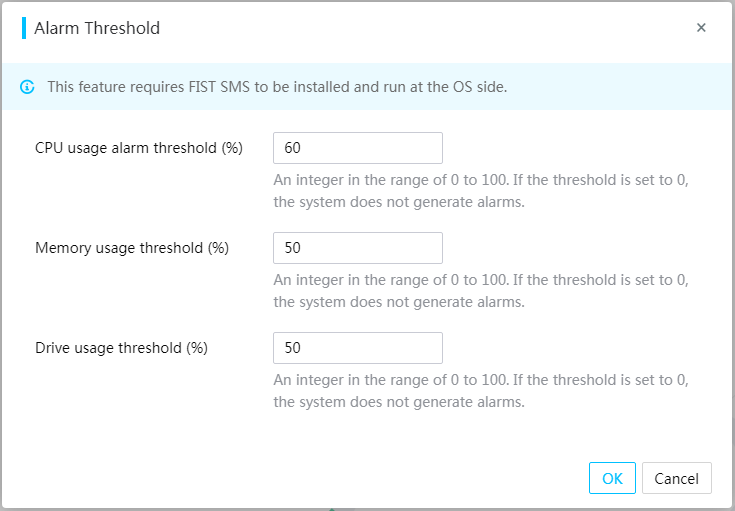Click the Alarm Threshold dialog title
Viewport: 735px width, 511px height.
(x=97, y=28)
